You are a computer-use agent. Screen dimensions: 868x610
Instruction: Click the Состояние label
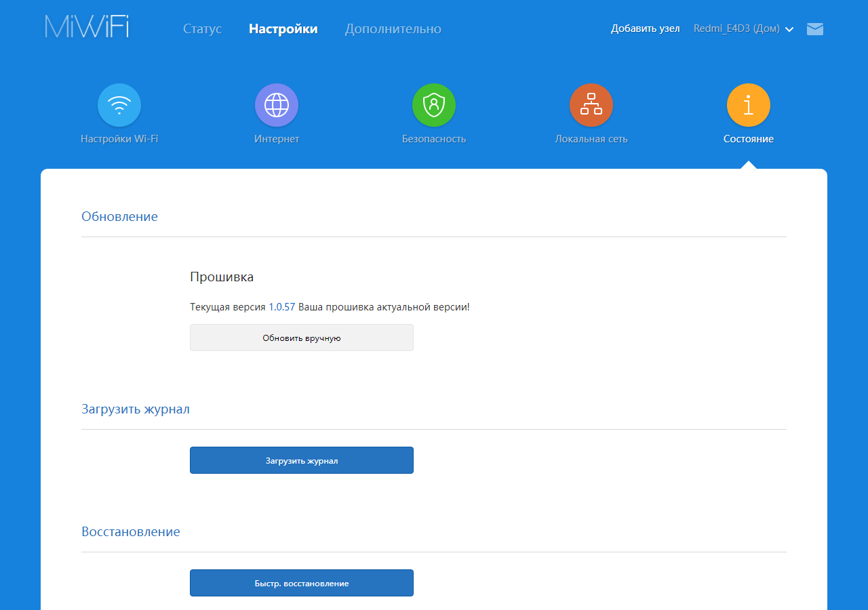pos(749,139)
